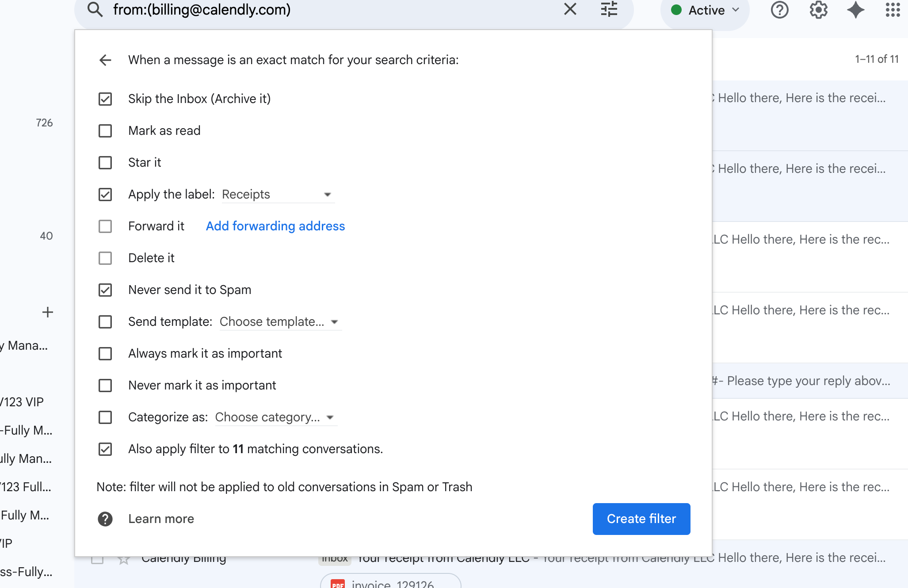Uncheck Skip the Inbox checkbox
The height and width of the screenshot is (588, 908).
pos(105,99)
